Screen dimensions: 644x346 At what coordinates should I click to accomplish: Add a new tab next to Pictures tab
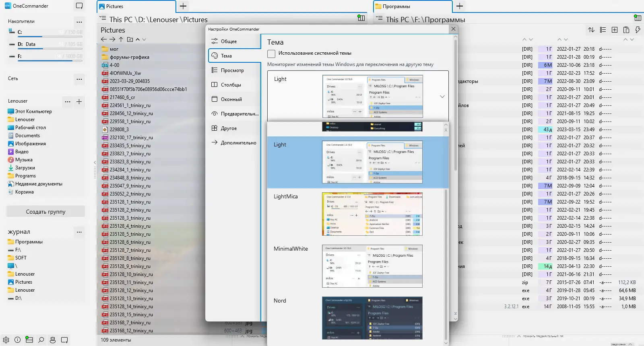183,6
